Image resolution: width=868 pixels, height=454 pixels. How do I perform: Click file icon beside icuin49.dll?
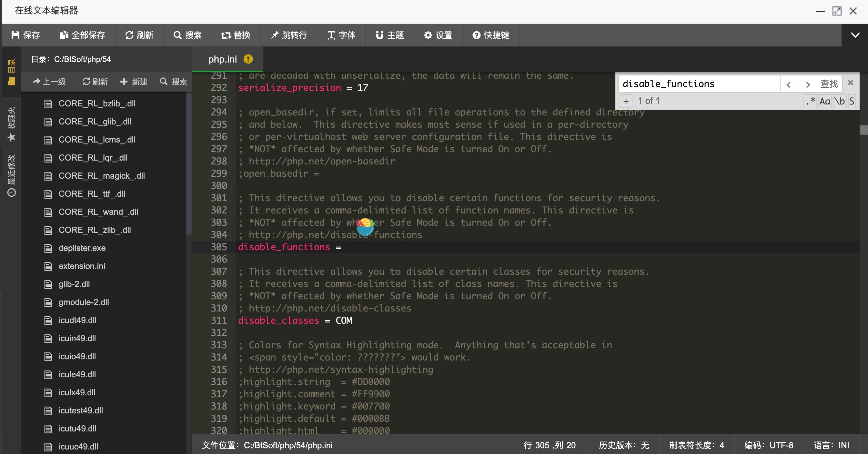48,339
